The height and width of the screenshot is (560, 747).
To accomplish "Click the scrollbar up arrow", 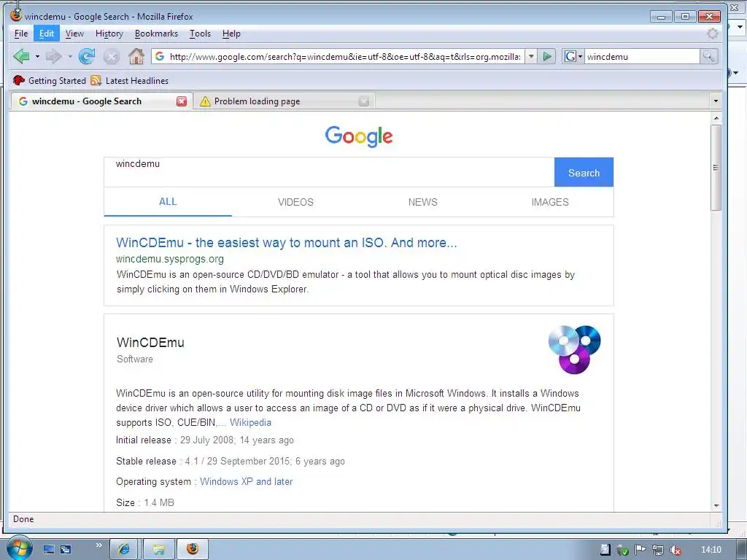I will 716,118.
